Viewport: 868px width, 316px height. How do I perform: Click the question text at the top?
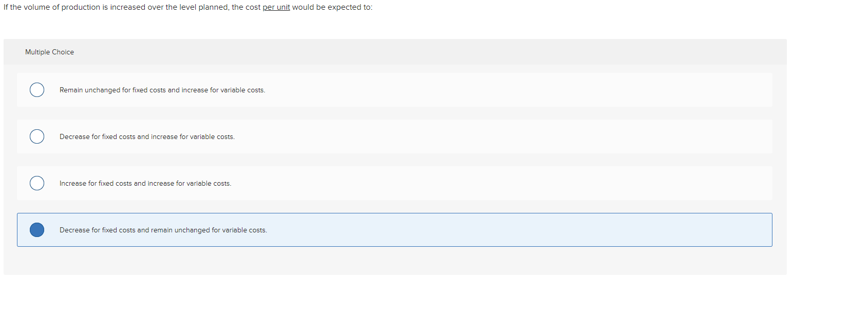pos(187,7)
